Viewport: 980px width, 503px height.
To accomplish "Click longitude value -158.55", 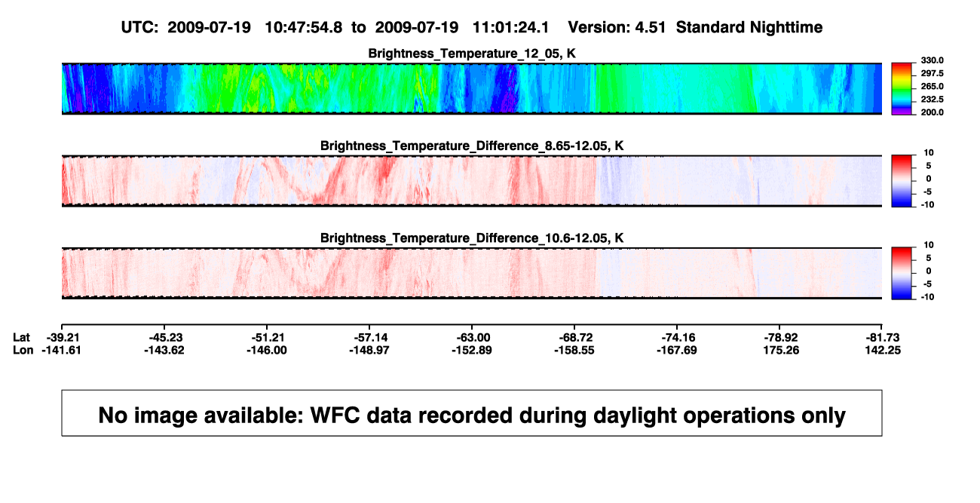I will 574,350.
